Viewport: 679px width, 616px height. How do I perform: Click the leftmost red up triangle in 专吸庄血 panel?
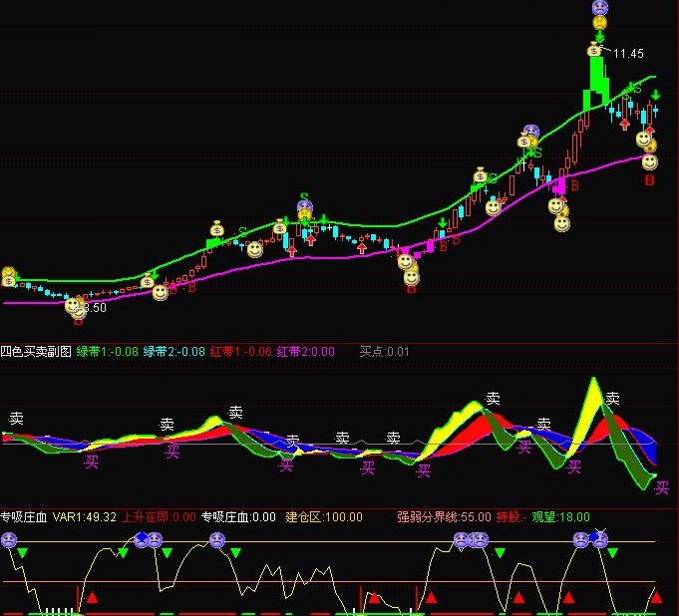tap(92, 598)
